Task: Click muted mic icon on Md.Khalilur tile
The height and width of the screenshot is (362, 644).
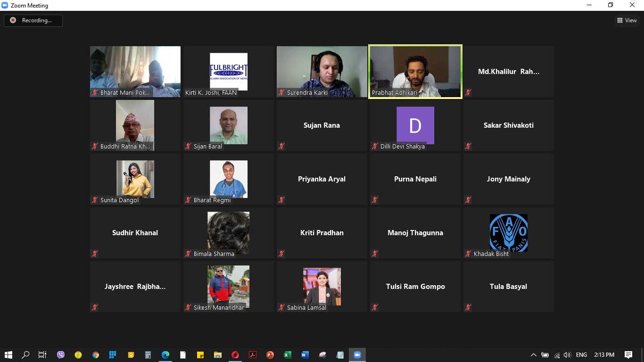Action: point(468,93)
